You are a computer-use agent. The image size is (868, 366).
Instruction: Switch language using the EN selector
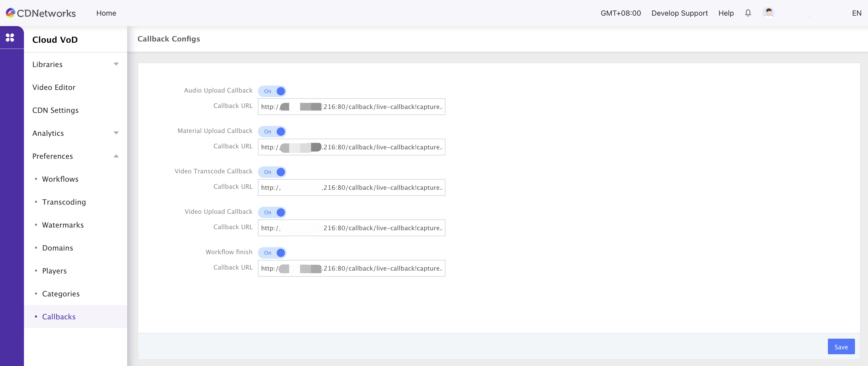point(856,13)
